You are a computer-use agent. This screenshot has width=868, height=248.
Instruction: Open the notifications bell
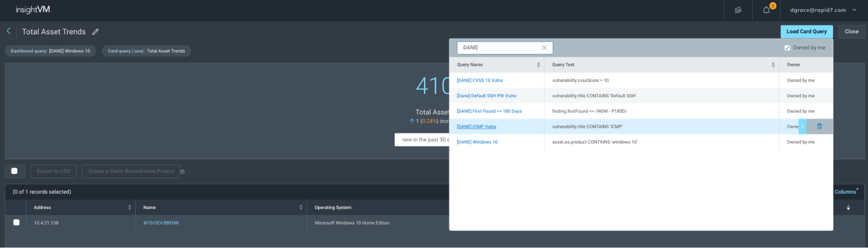click(766, 10)
